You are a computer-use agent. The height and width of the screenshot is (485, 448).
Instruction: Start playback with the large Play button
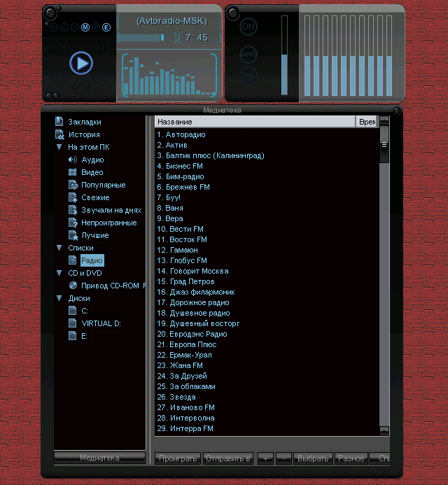pos(81,63)
